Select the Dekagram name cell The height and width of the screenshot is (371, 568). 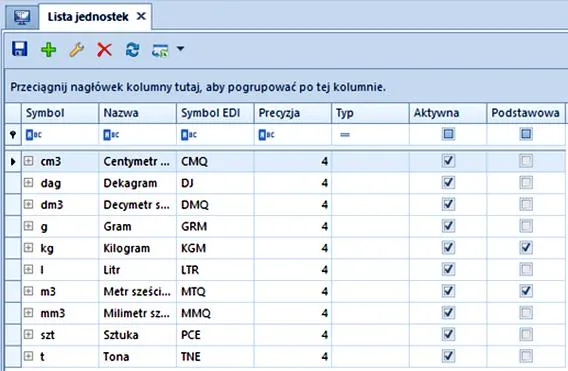click(138, 183)
